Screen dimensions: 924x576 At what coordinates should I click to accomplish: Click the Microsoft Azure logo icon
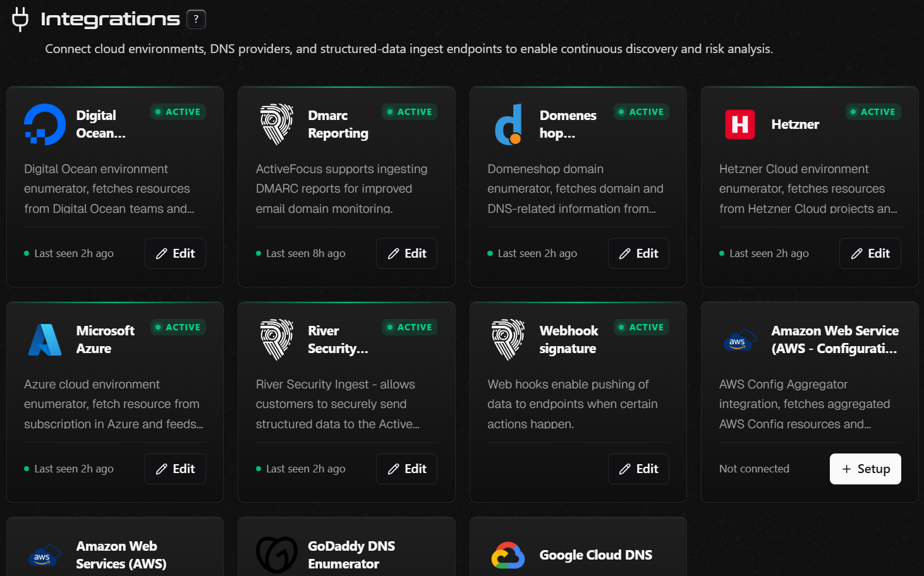tap(45, 340)
